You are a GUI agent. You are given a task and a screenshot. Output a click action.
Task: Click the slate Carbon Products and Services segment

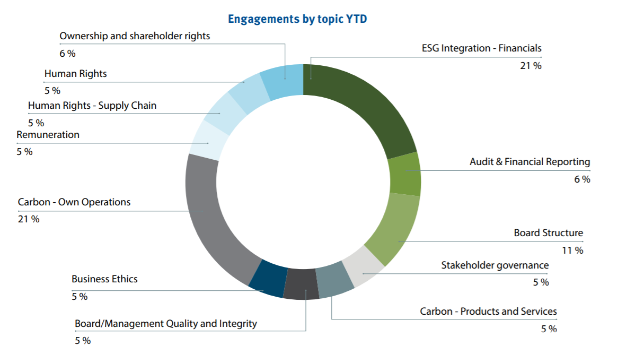coord(334,280)
